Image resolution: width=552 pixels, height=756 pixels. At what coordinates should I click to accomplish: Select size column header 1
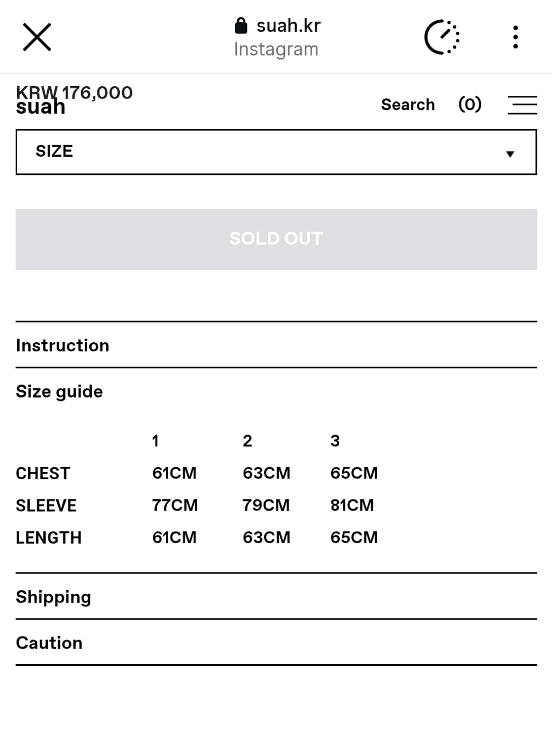point(155,441)
